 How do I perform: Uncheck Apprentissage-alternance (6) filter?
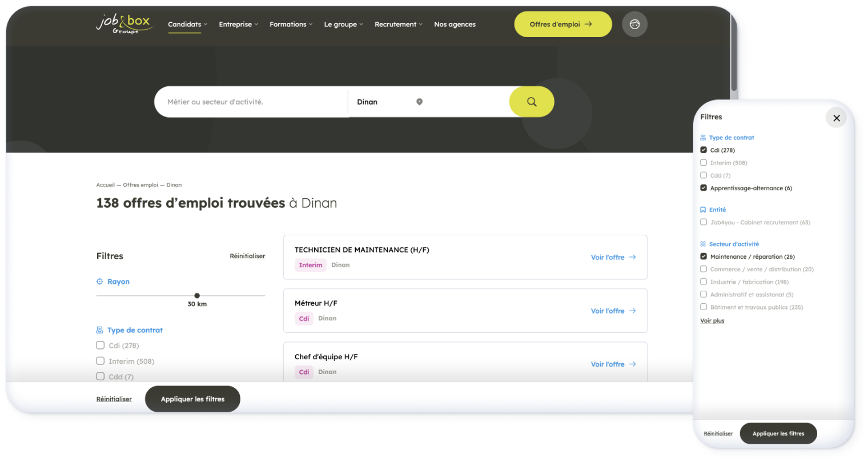pyautogui.click(x=704, y=188)
